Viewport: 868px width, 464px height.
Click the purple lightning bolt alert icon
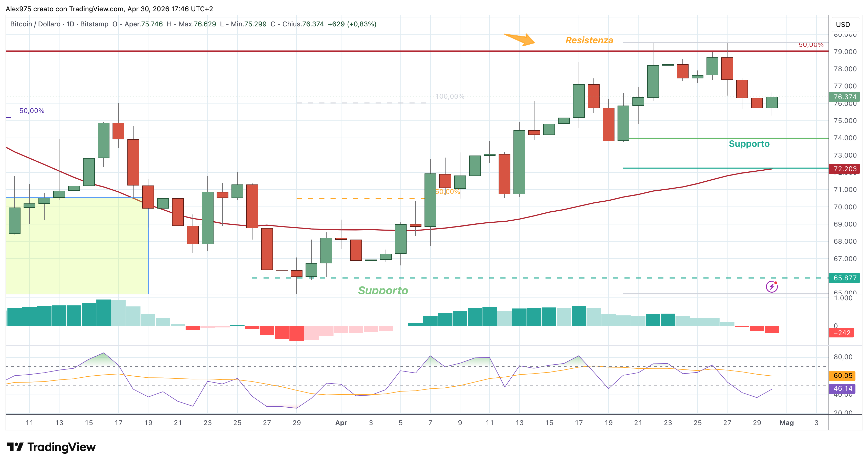coord(772,286)
